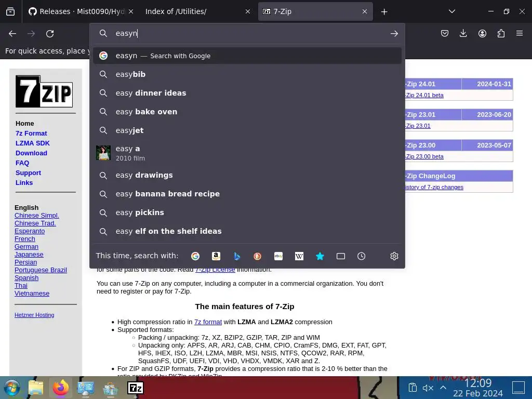The image size is (532, 399).
Task: Switch language to Chinese Simpl.
Action: (x=37, y=216)
